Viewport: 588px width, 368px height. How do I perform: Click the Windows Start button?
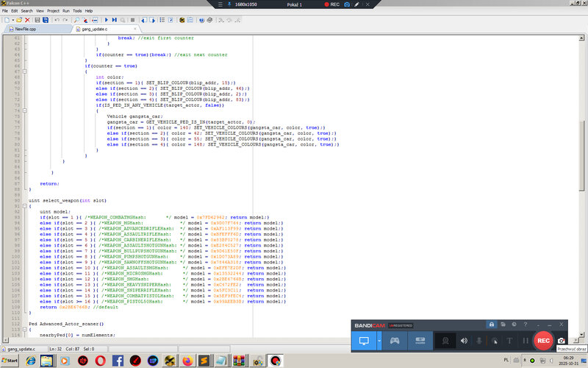[10, 361]
